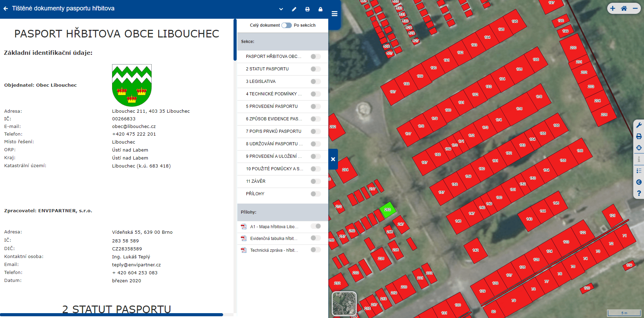Enable the 3 LEGISLATIVA section toggle

[x=315, y=81]
